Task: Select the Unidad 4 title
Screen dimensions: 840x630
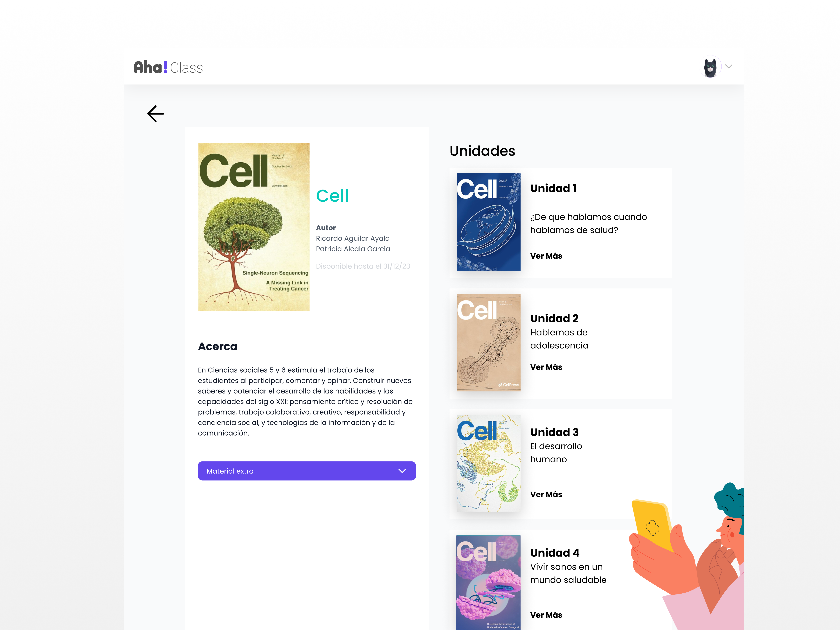Action: [x=555, y=553]
